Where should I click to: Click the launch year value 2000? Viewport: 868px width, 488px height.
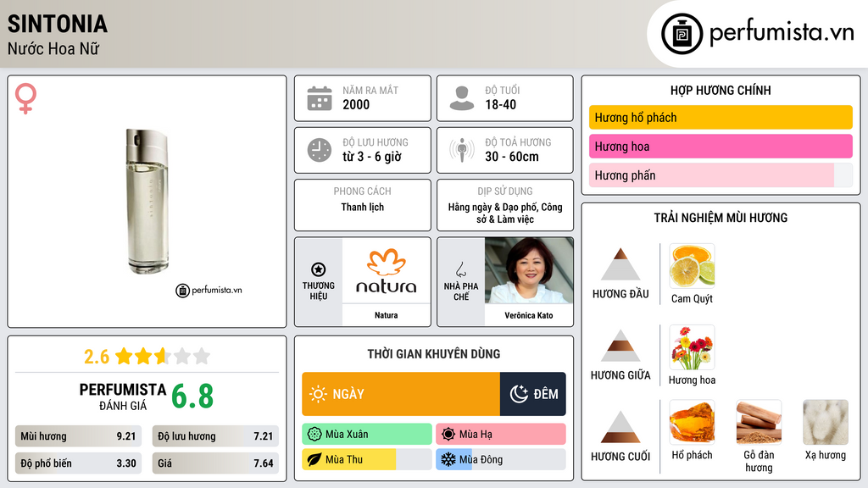[x=356, y=104]
